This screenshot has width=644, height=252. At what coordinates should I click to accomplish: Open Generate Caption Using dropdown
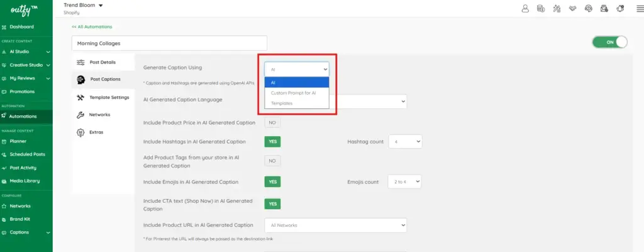click(297, 69)
